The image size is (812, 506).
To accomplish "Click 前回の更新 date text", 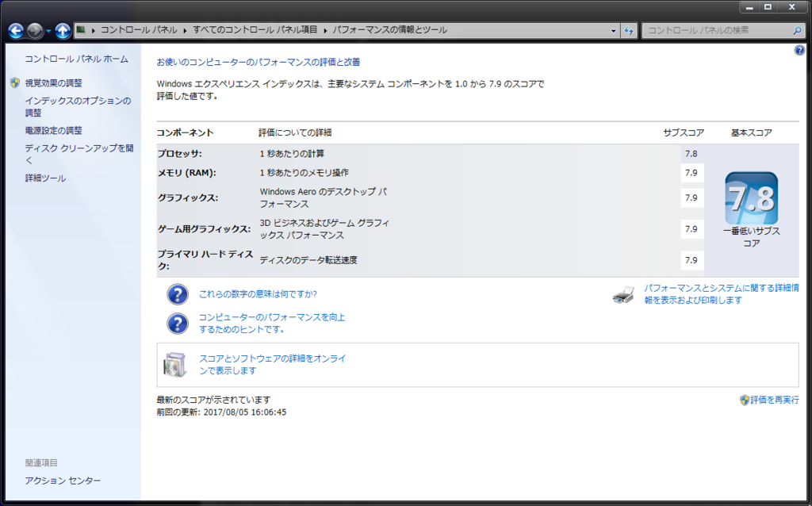I will tap(222, 412).
